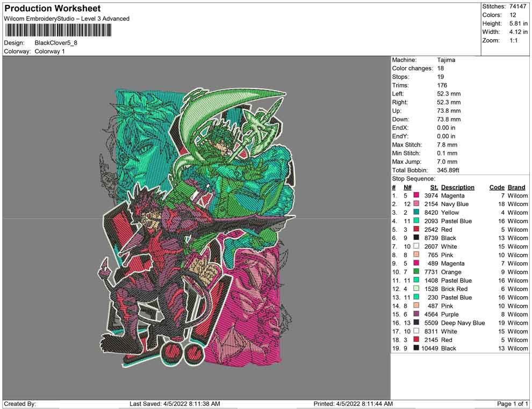Click the Orange swatch in stop 10
This screenshot has width=532, height=409.
[x=416, y=272]
